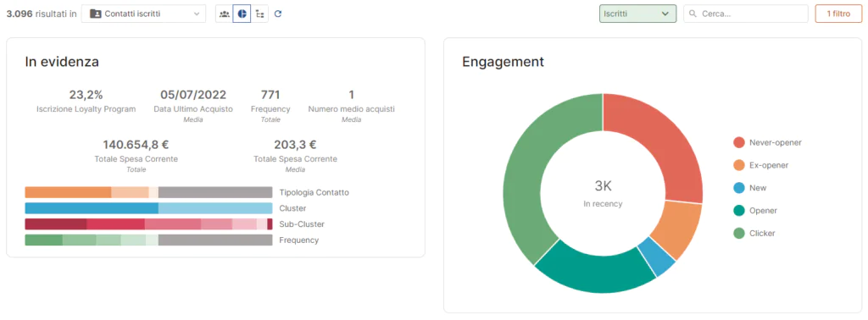Click the Tipologia Contatto label
The image size is (868, 320).
coord(314,193)
